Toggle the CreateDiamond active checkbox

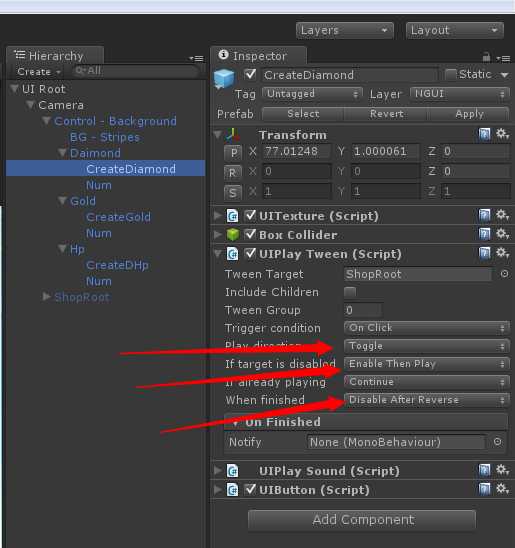pos(250,74)
